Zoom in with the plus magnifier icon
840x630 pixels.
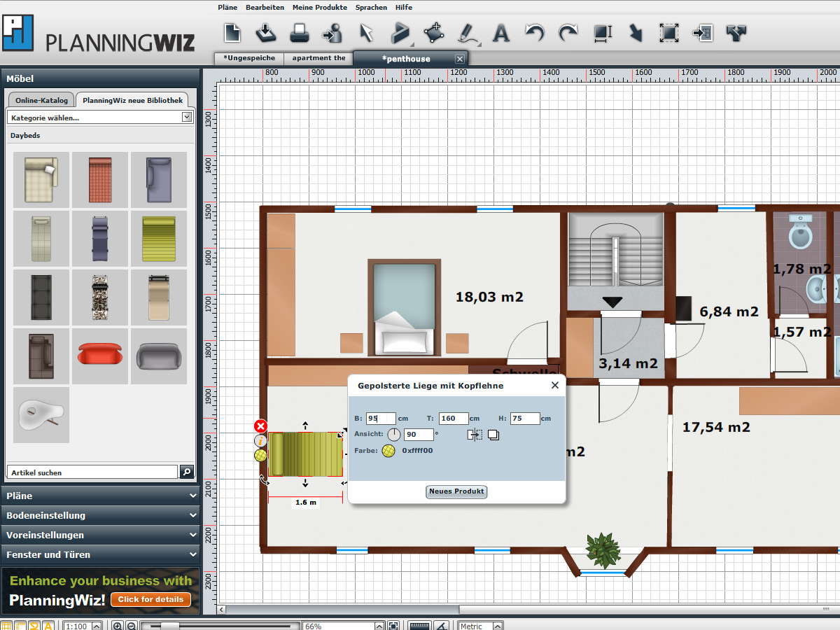117,626
